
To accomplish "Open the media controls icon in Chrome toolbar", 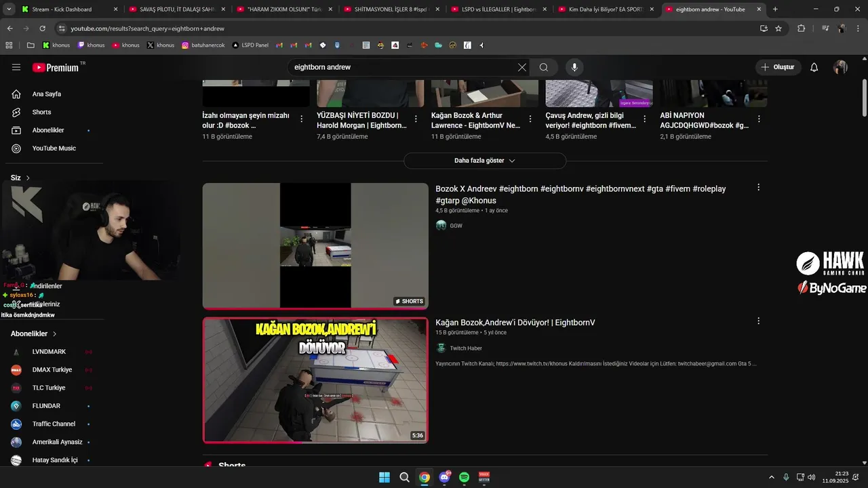I will [825, 28].
